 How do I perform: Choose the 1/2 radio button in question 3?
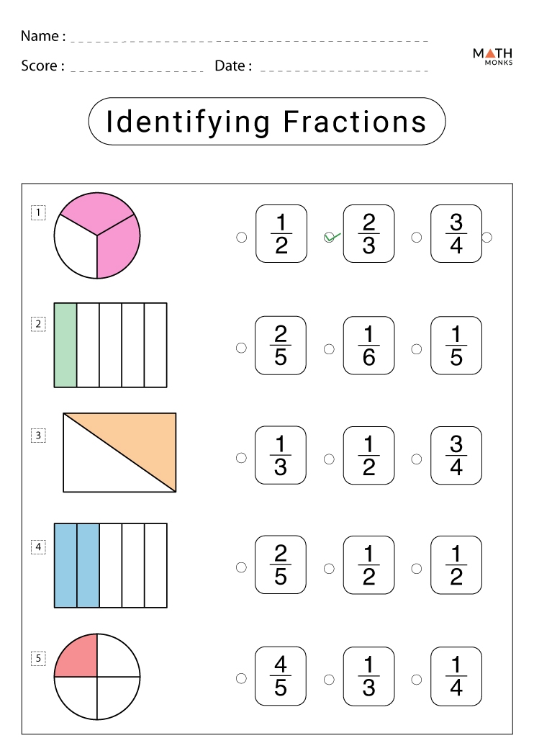click(329, 459)
